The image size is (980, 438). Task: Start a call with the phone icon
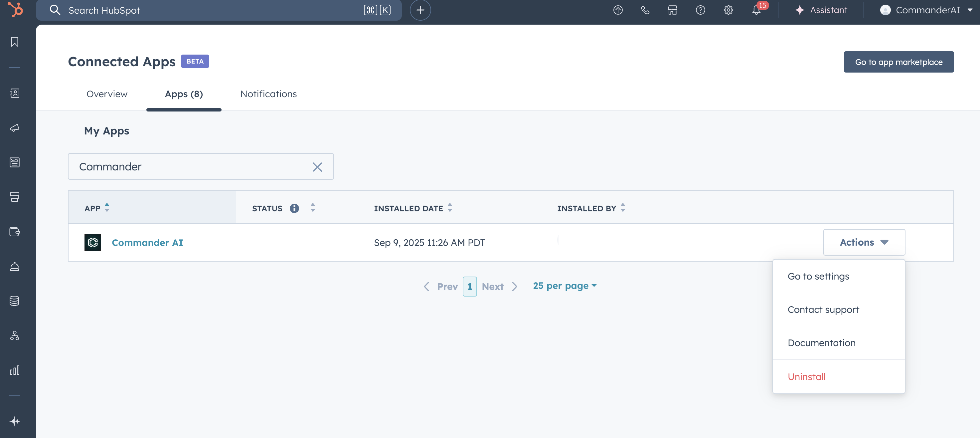pos(645,10)
